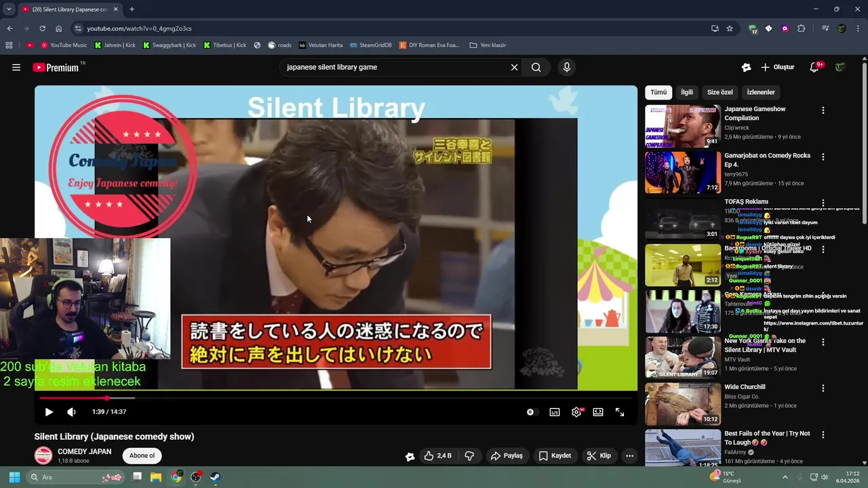Open the COMEDY JAPAN channel avatar
Image resolution: width=868 pixels, height=488 pixels.
(x=43, y=455)
